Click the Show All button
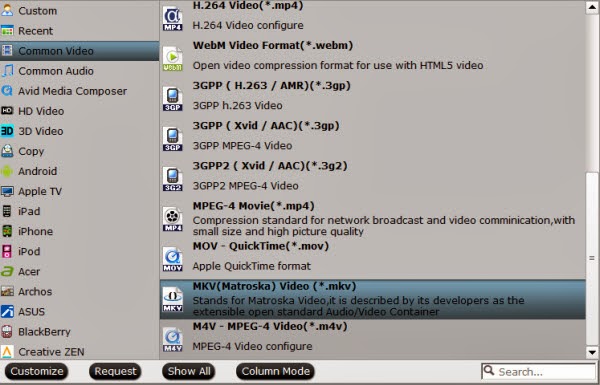 [189, 371]
